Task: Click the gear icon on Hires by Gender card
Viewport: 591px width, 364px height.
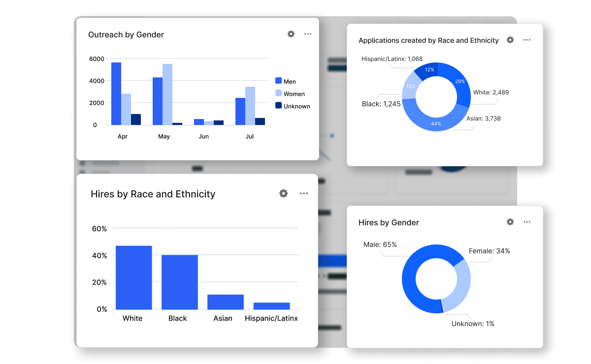Action: point(510,222)
